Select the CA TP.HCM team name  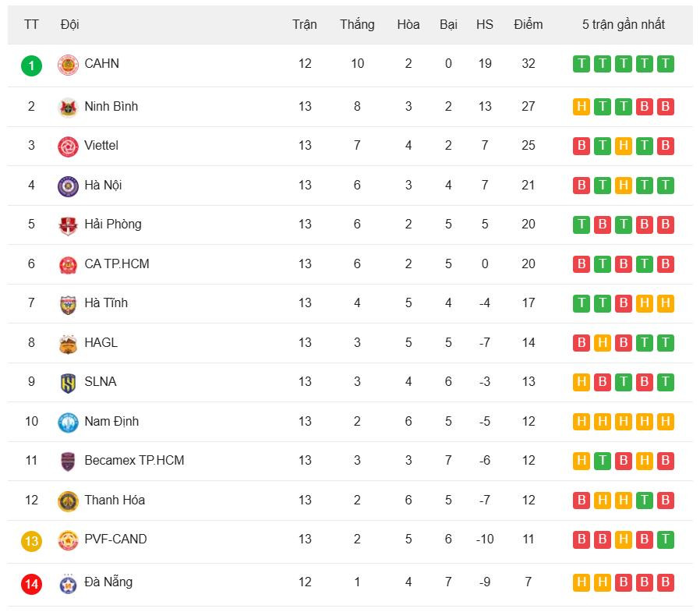(117, 264)
